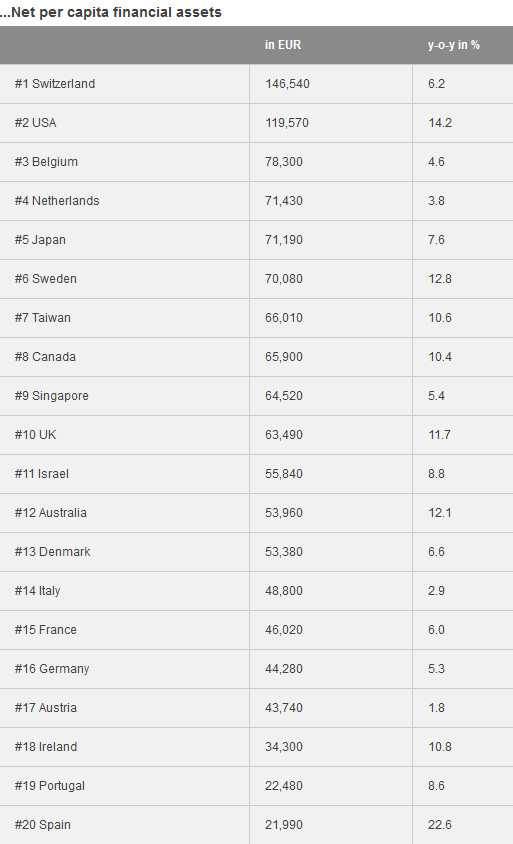Click the USA value 119,570

[x=287, y=123]
